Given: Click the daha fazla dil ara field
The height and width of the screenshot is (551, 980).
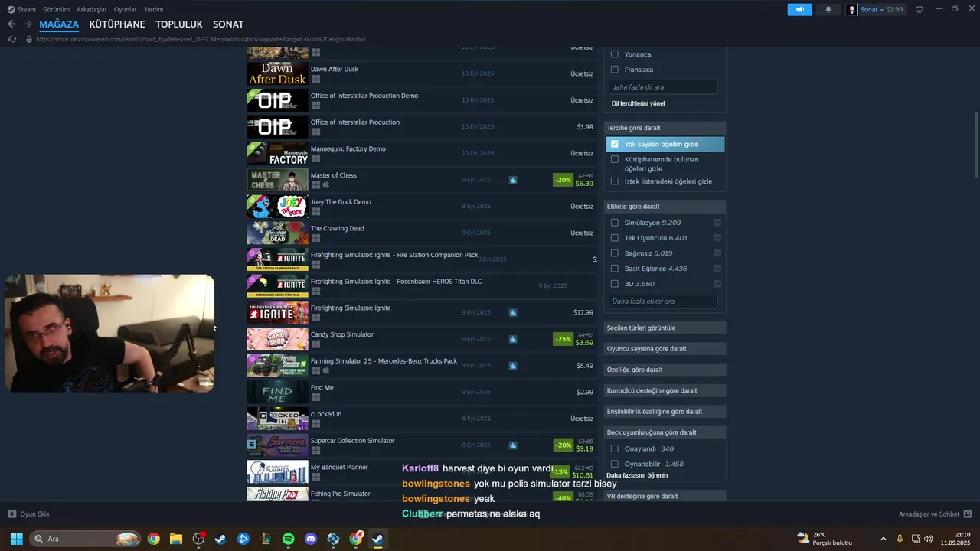Looking at the screenshot, I should [663, 87].
